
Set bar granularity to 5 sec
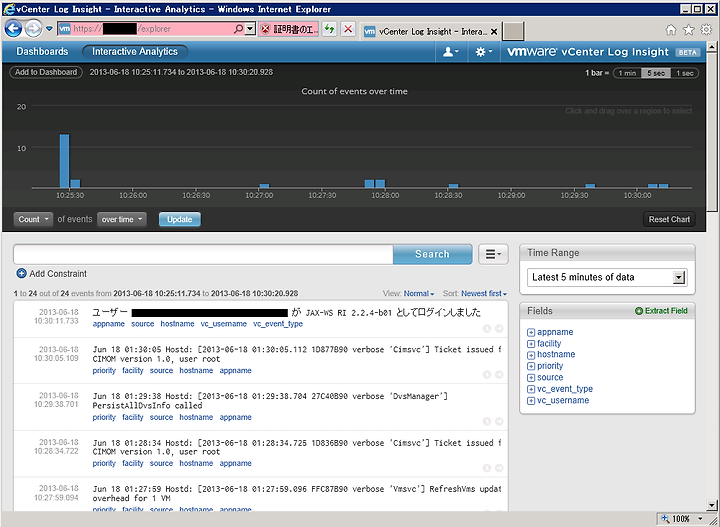(656, 73)
